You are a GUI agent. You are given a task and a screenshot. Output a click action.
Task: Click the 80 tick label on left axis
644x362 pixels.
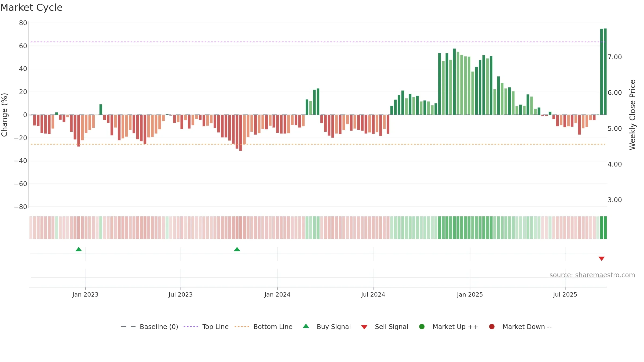click(x=23, y=23)
